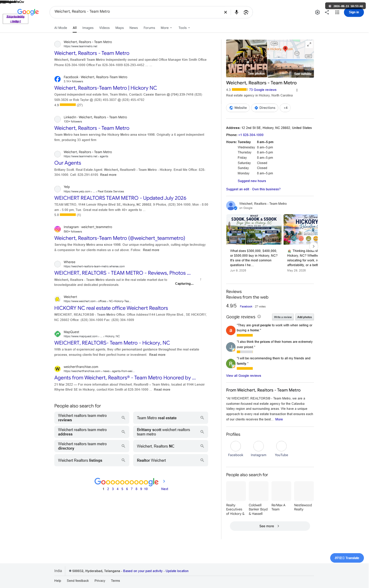373x588 pixels.
Task: Open Google quick settings gear
Action: (x=317, y=12)
